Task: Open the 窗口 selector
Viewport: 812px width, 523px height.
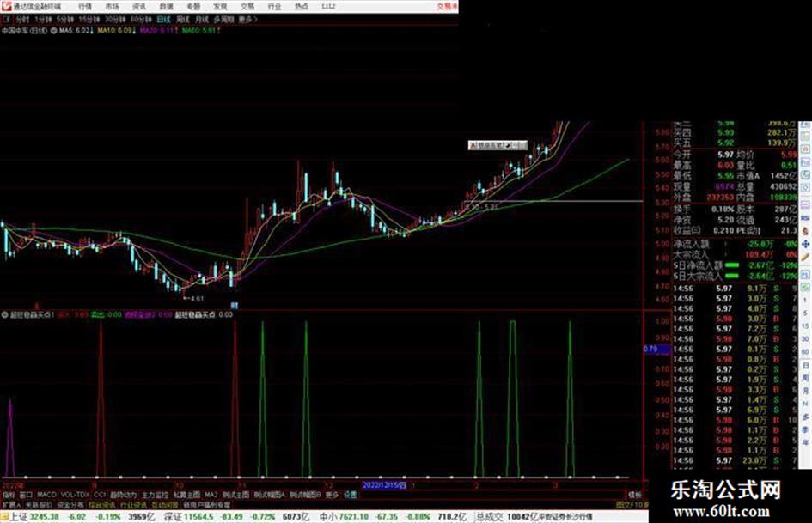Action: click(x=26, y=495)
